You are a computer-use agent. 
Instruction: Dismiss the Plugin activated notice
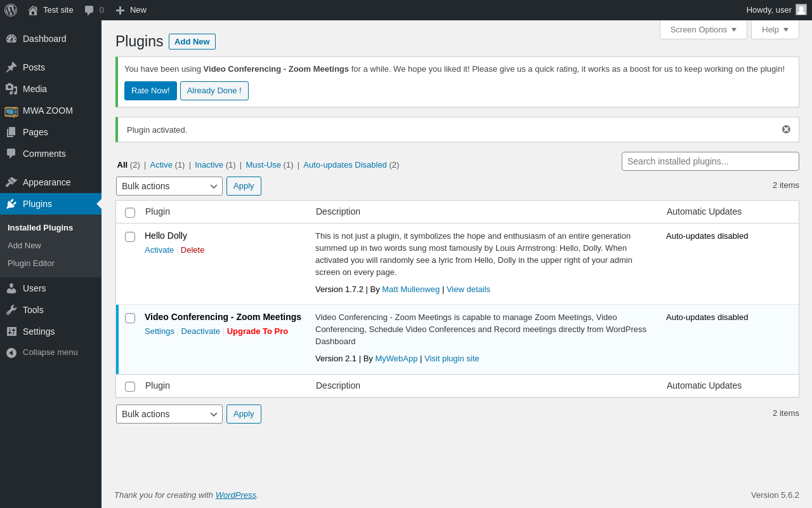[x=786, y=130]
